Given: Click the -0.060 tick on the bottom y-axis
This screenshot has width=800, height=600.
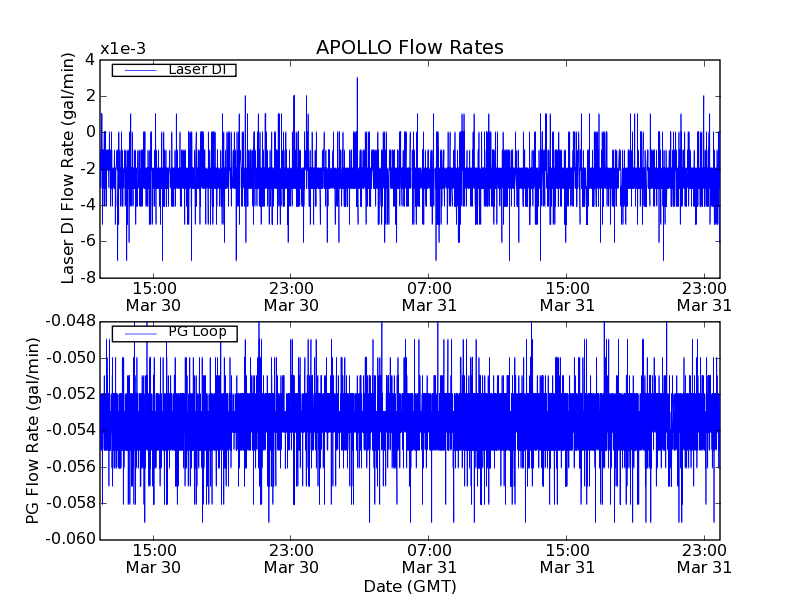Looking at the screenshot, I should click(x=69, y=539).
